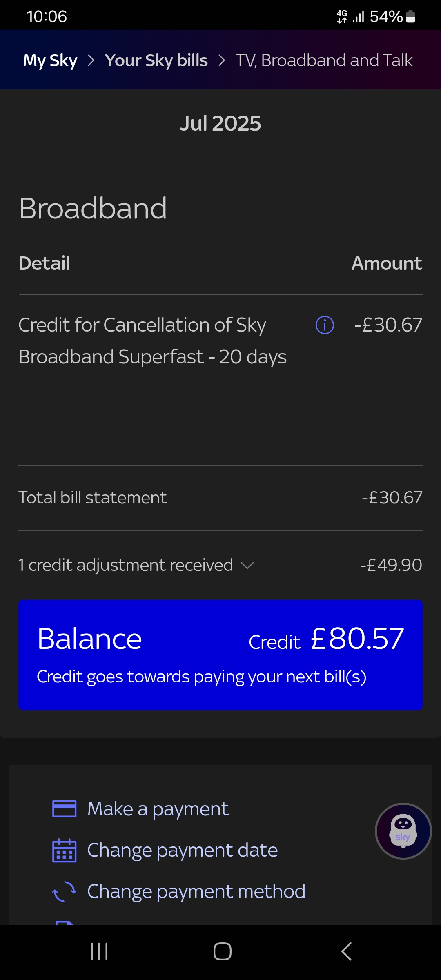Image resolution: width=441 pixels, height=980 pixels.
Task: Open the Sky chatbot assistant bubble
Action: coord(403,831)
